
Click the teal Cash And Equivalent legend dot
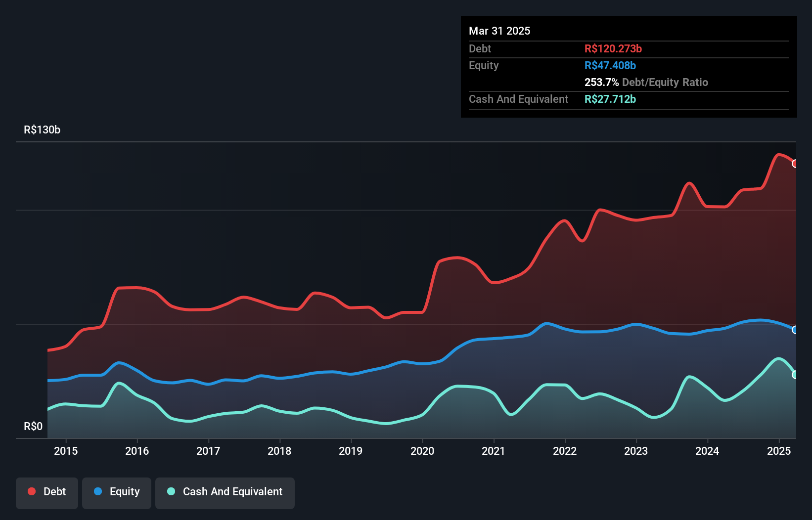pyautogui.click(x=171, y=491)
